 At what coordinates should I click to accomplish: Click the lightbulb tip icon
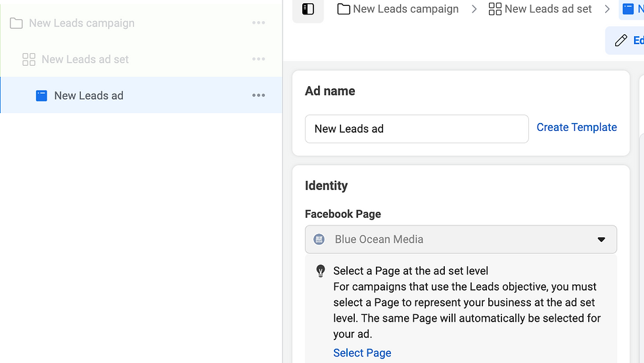pyautogui.click(x=321, y=271)
